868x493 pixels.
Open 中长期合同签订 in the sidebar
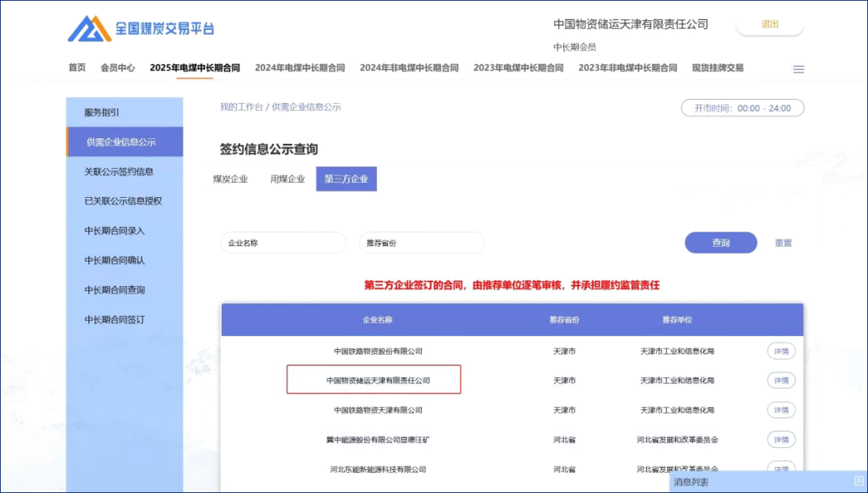[114, 319]
